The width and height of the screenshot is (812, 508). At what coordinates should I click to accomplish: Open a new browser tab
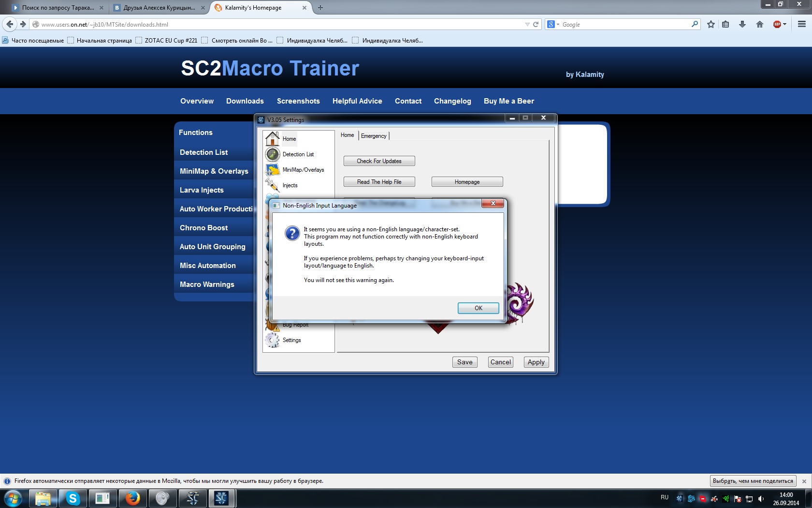coord(320,8)
